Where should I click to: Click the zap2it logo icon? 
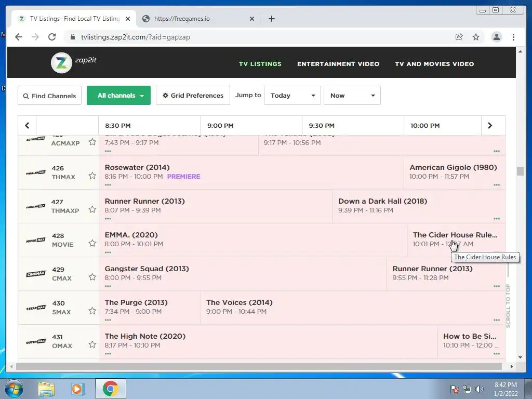pyautogui.click(x=61, y=63)
